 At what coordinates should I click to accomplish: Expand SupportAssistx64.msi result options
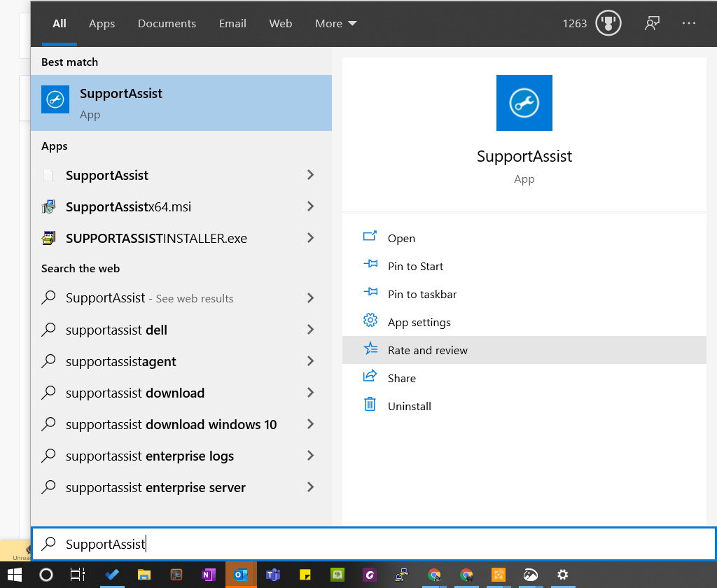point(310,206)
